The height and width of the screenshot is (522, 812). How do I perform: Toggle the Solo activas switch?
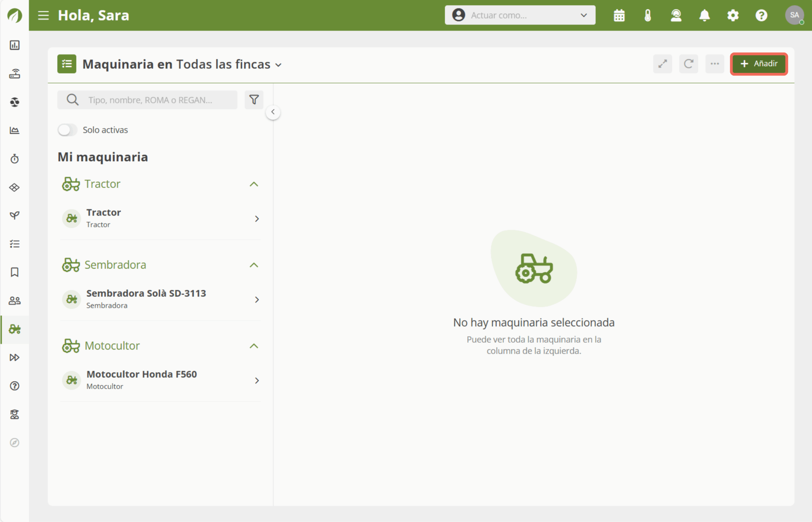point(67,130)
